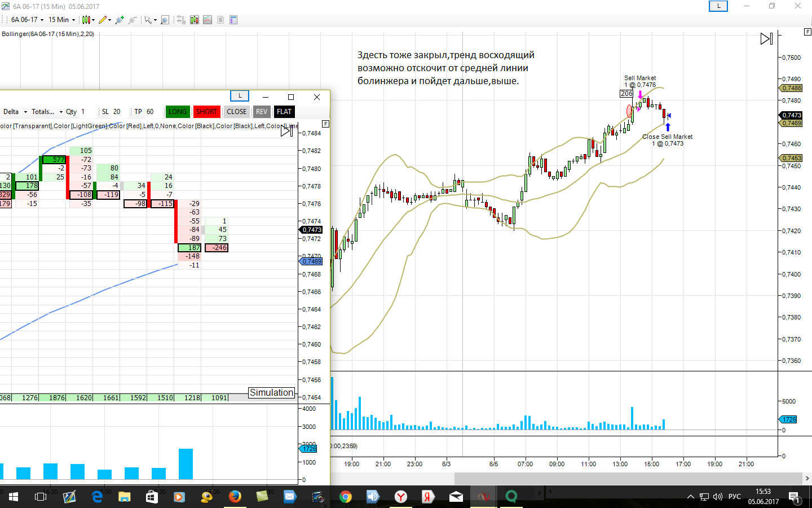812x508 pixels.
Task: Click the volume speaker tray icon
Action: point(718,497)
